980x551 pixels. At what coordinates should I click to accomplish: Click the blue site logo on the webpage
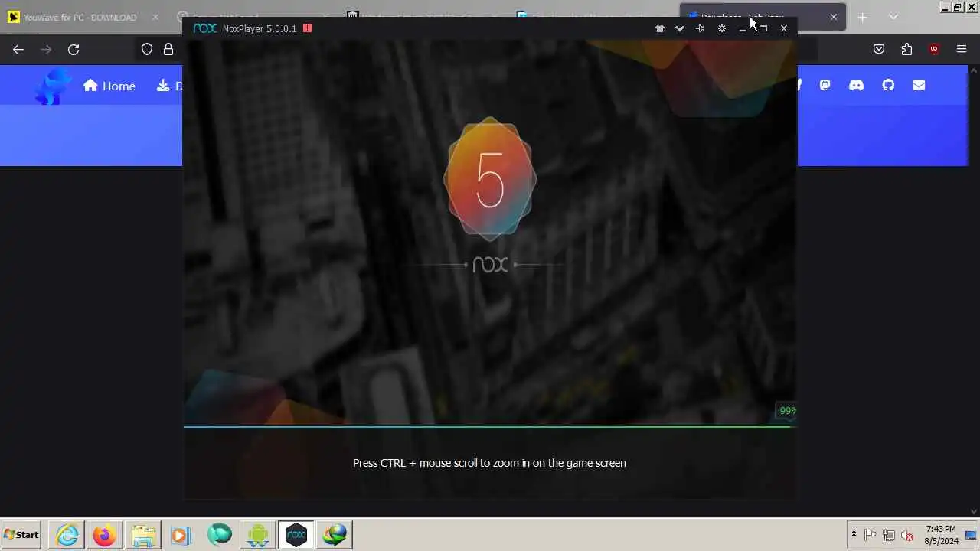(x=54, y=86)
